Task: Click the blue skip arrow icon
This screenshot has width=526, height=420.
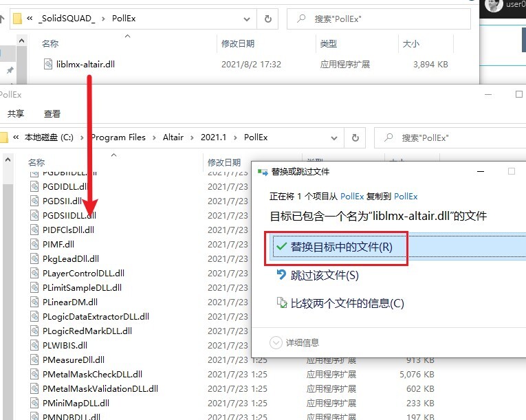Action: point(281,275)
